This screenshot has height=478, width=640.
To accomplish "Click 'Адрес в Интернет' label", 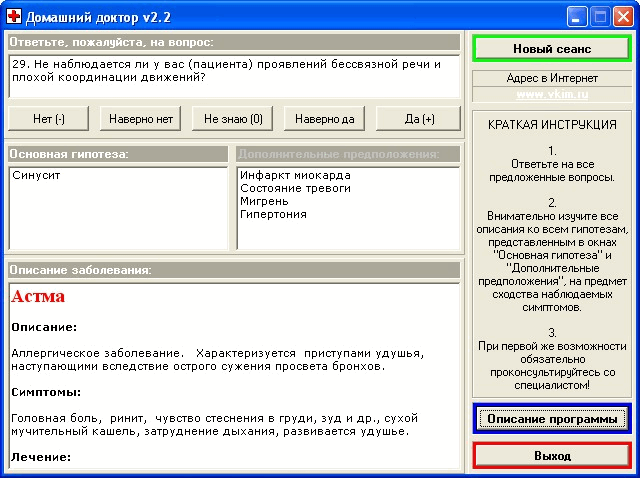I will click(x=552, y=78).
